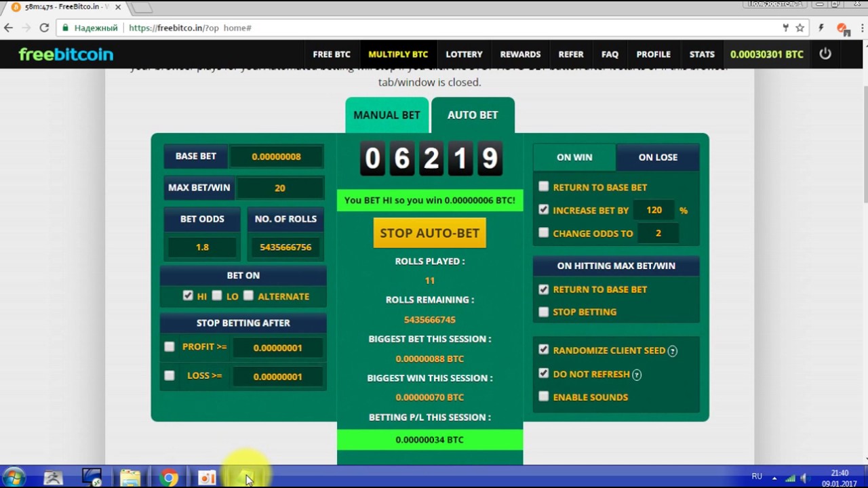Toggle Randomize Client Seed checkbox
Image resolution: width=868 pixels, height=488 pixels.
click(x=544, y=350)
